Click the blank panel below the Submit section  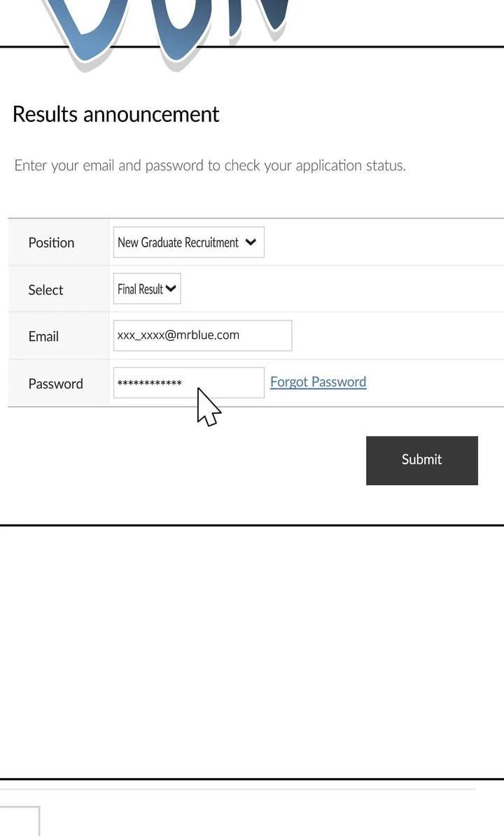point(252,651)
